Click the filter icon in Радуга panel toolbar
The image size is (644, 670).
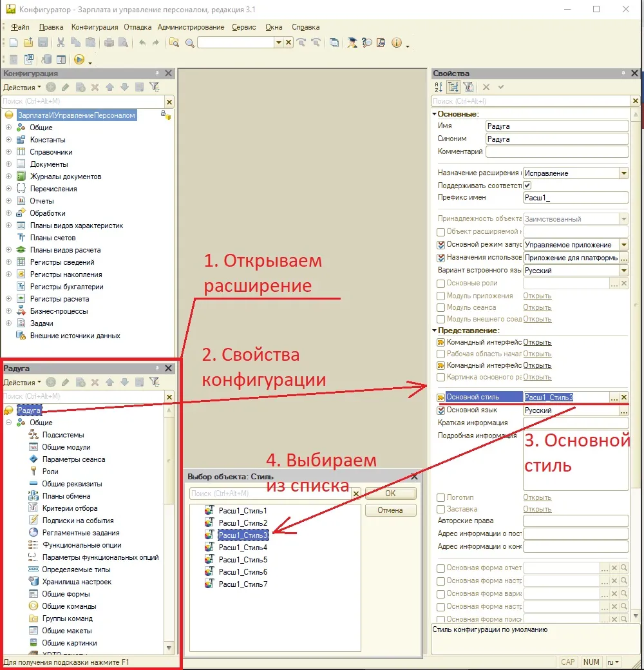(154, 382)
